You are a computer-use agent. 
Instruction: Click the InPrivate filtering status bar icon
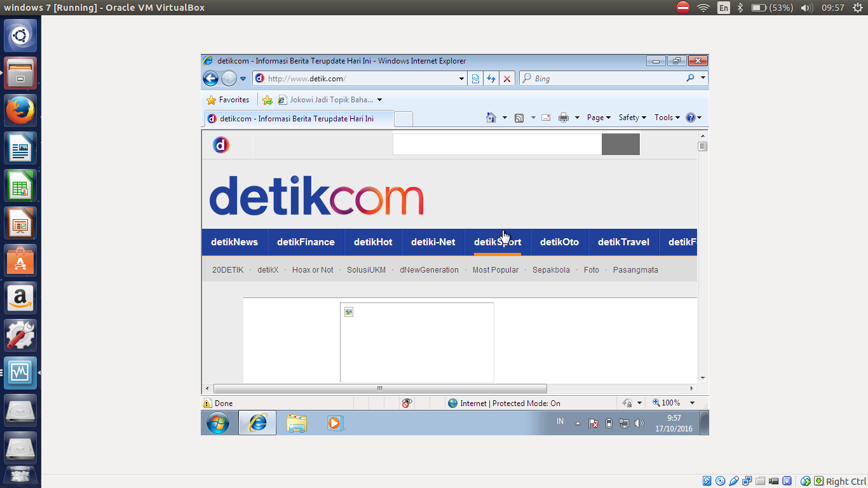point(407,403)
